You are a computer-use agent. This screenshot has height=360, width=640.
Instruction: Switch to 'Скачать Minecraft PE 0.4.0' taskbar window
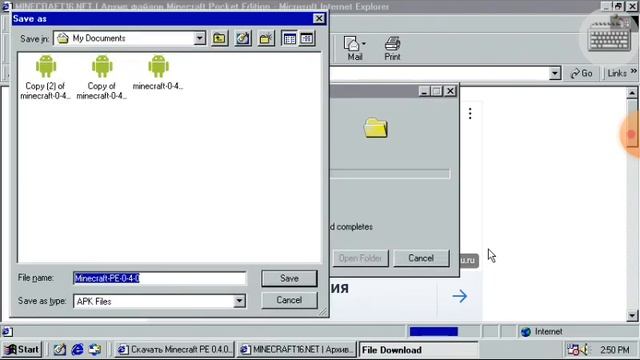pyautogui.click(x=174, y=350)
